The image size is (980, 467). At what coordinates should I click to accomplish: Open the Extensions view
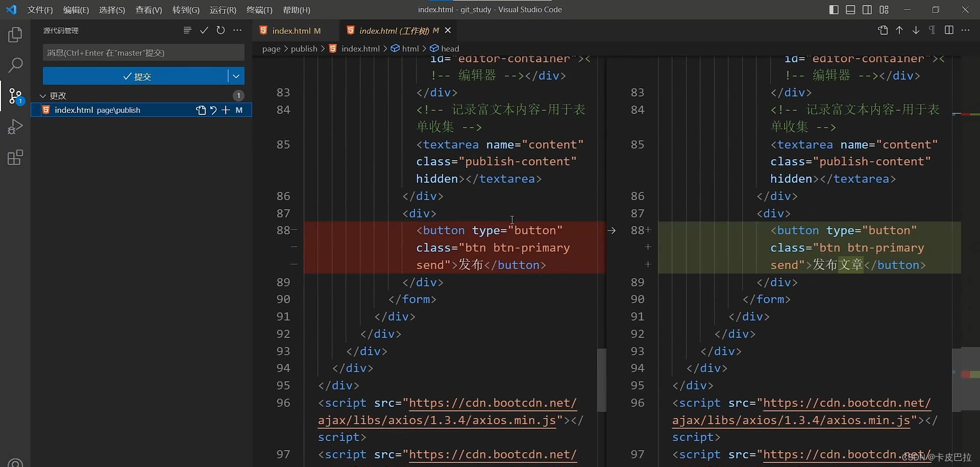tap(15, 157)
